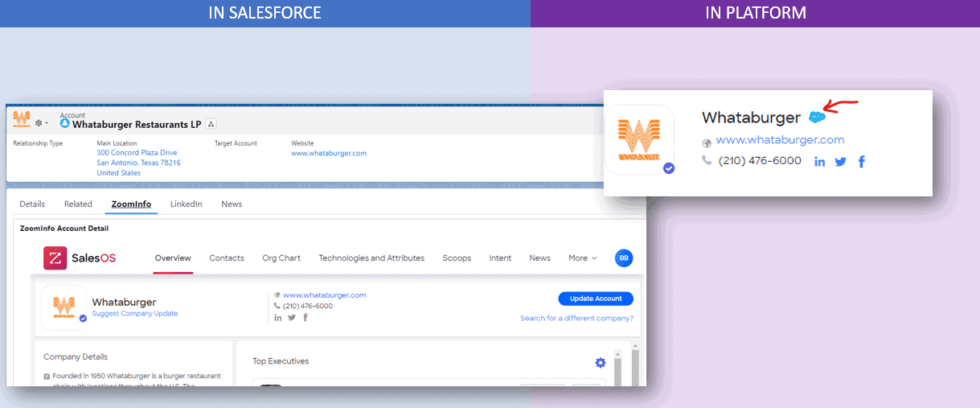Screen dimensions: 980x408
Task: Expand the More dropdown menu
Action: [583, 258]
